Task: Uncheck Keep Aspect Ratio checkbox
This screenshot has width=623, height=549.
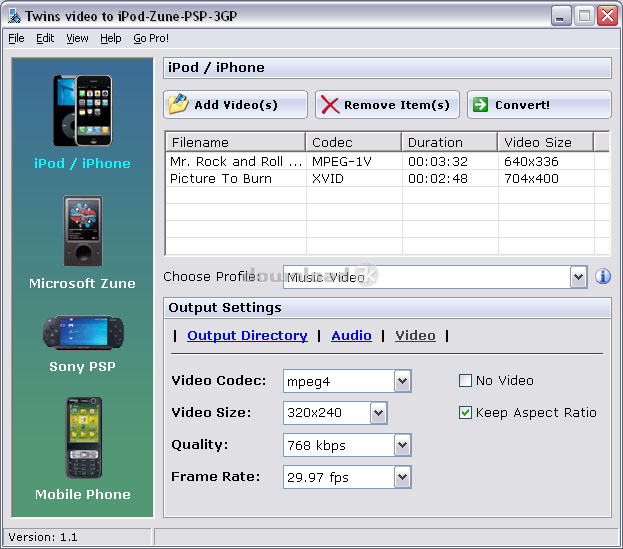Action: [465, 413]
